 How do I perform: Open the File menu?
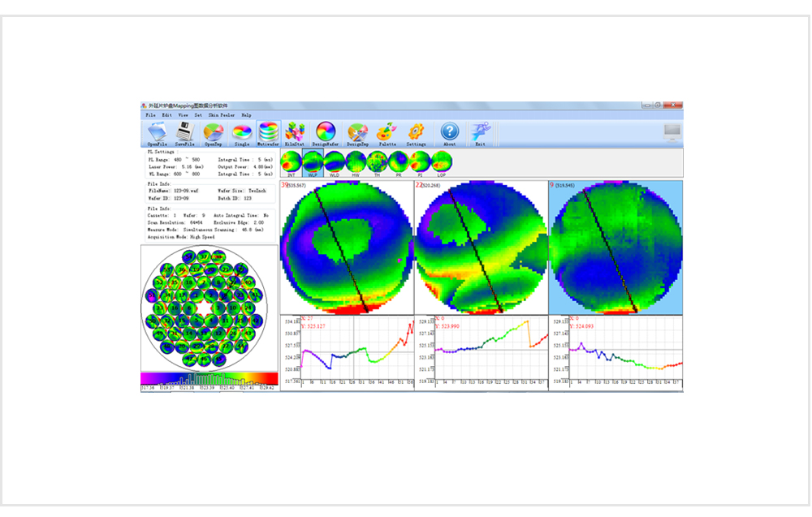[x=150, y=115]
